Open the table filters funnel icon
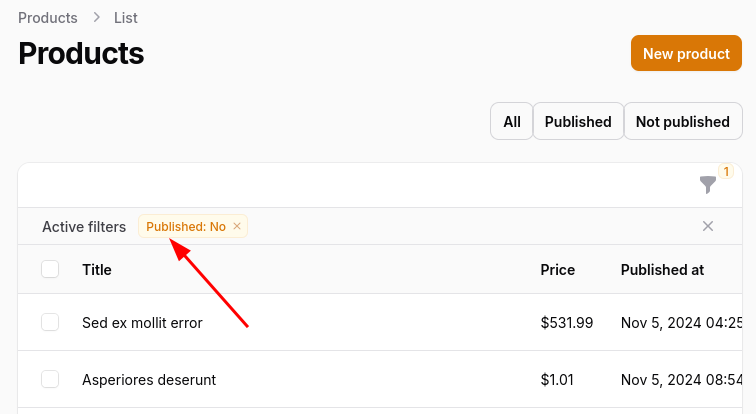The image size is (756, 414). 708,185
